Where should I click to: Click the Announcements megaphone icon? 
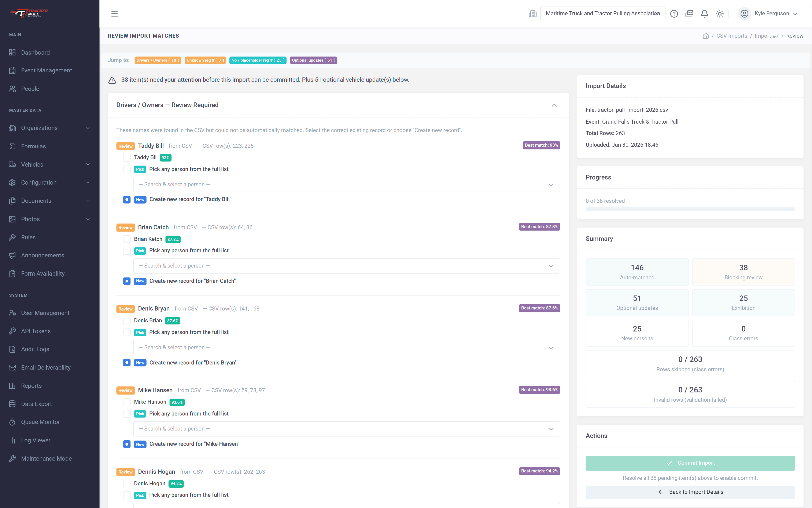pos(12,255)
